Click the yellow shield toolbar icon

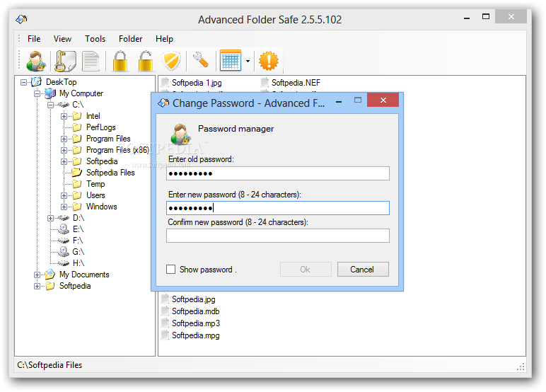point(172,61)
